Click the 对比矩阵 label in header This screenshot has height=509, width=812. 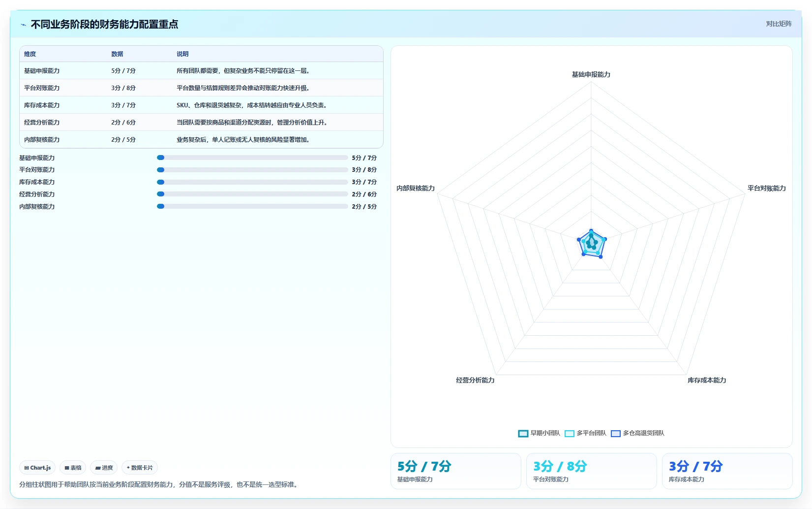click(779, 24)
